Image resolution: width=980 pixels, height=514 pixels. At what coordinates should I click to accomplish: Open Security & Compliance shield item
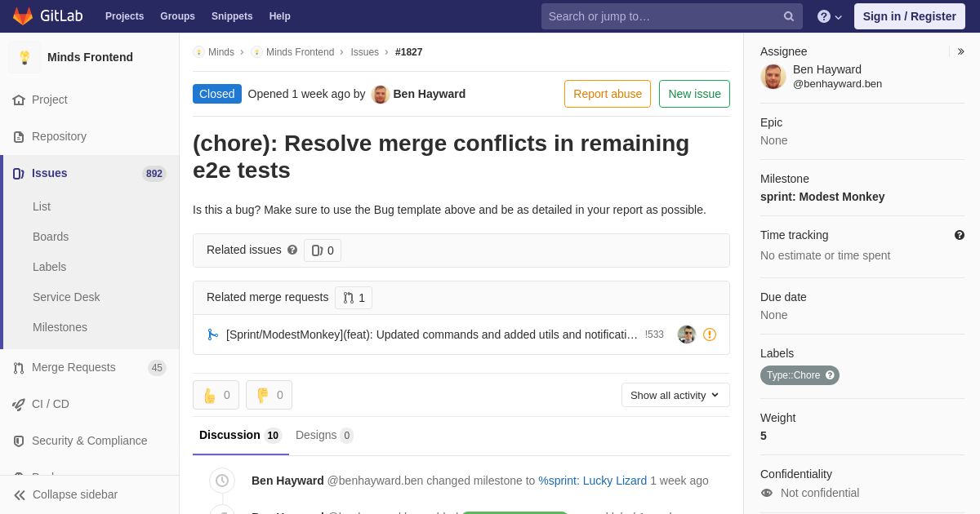tap(19, 441)
